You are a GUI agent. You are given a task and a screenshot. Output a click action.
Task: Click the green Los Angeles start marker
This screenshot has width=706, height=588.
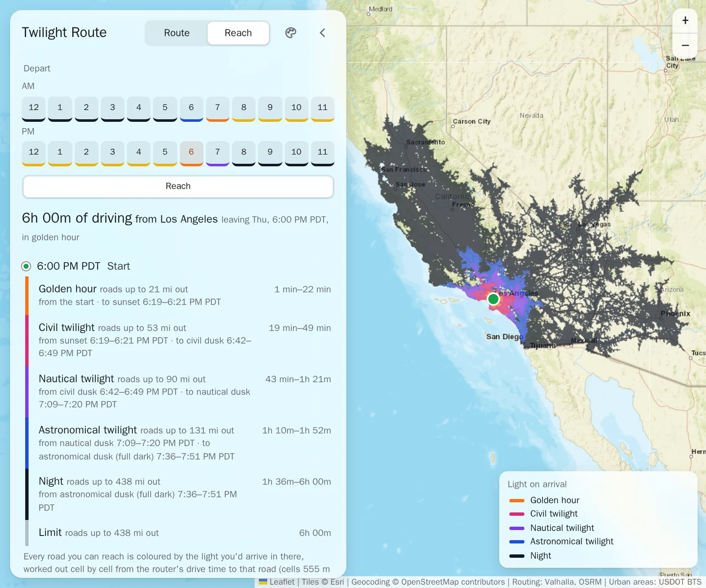[493, 299]
